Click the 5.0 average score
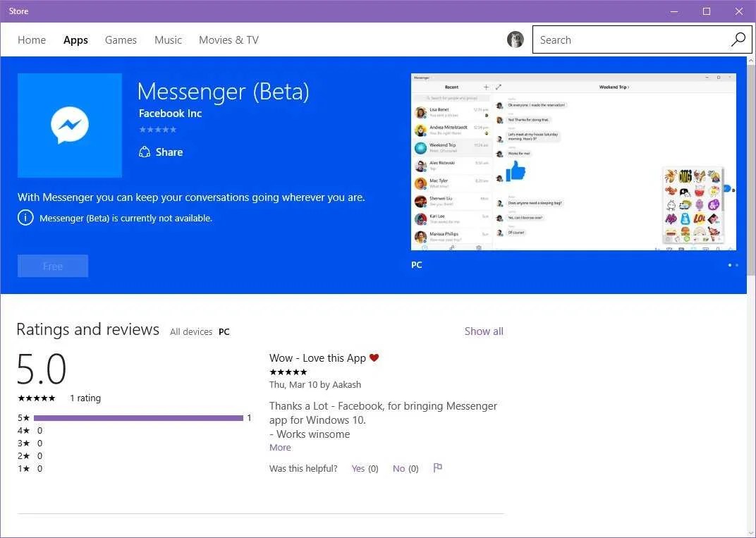Image resolution: width=756 pixels, height=538 pixels. tap(42, 369)
